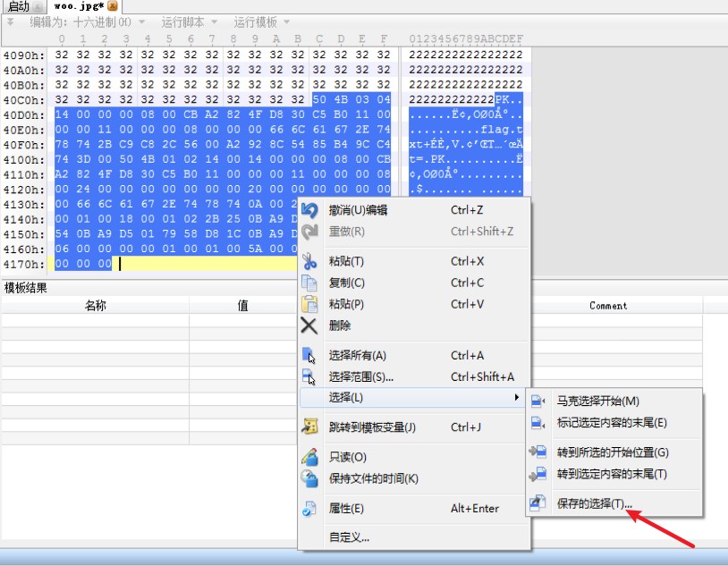
Task: Choose 保存的选择 from the submenu
Action: pyautogui.click(x=592, y=503)
